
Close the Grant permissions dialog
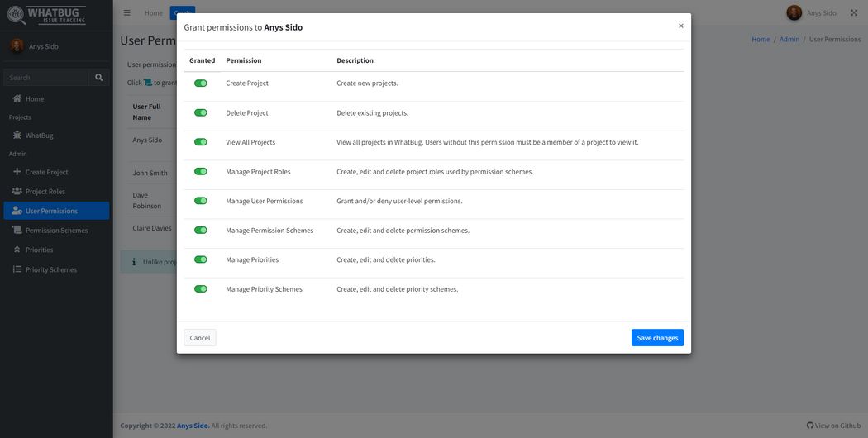680,26
